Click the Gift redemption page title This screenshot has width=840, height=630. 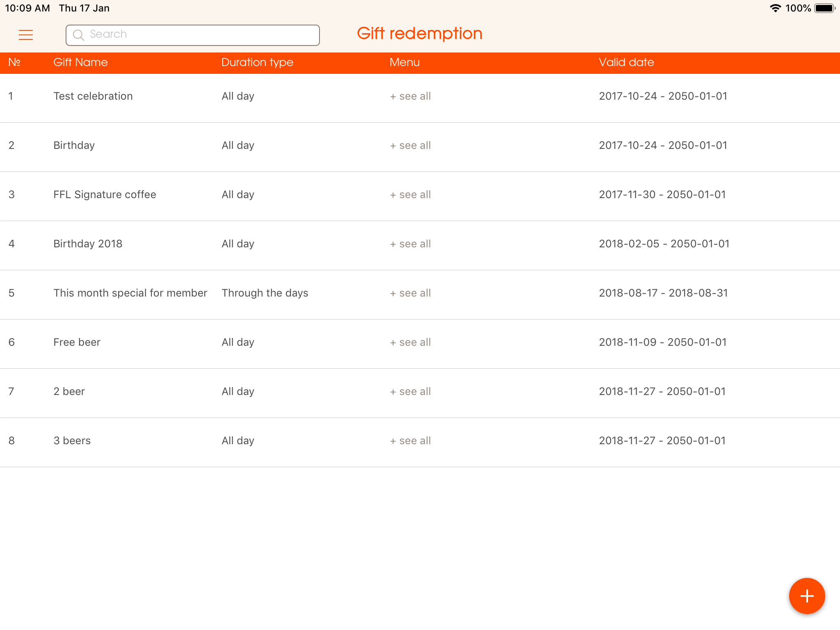[420, 34]
